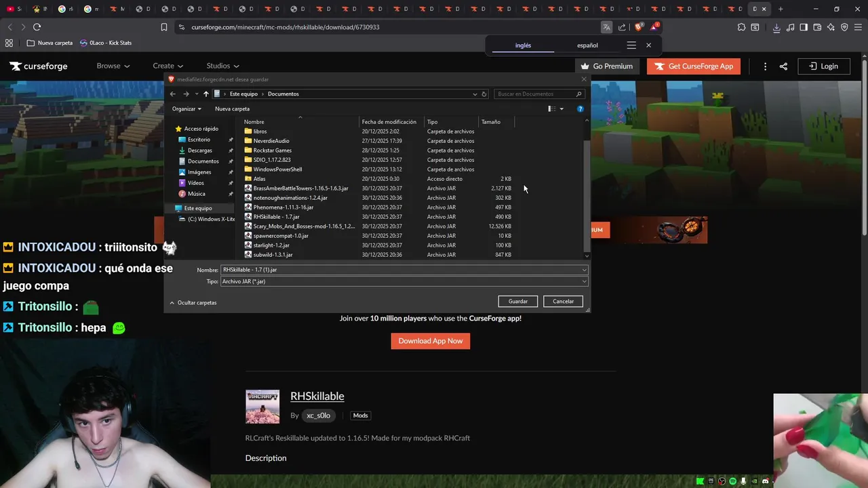Open the Brave playlist music icon

pyautogui.click(x=790, y=27)
